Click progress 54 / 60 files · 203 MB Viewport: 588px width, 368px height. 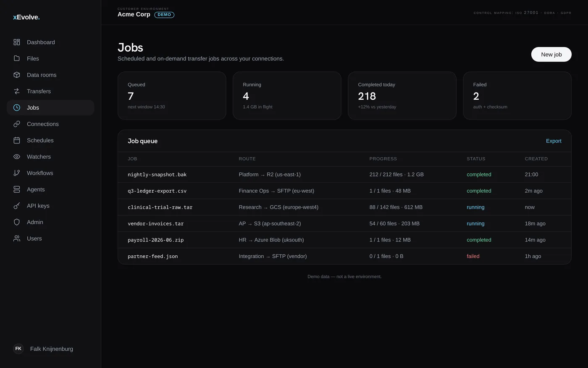click(x=394, y=224)
